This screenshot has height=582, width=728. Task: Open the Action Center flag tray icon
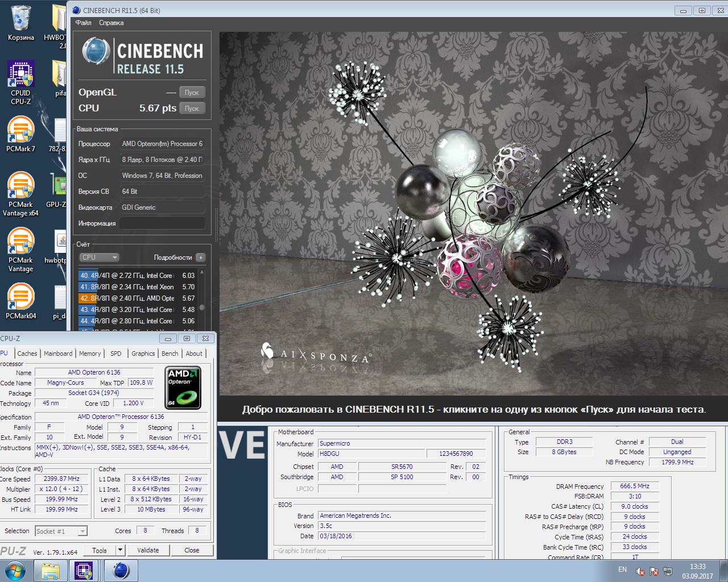click(x=654, y=571)
